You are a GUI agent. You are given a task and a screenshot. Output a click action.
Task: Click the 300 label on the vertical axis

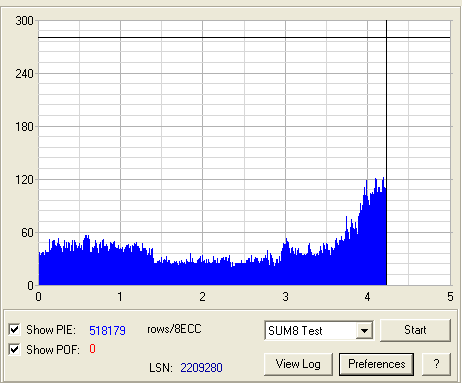coord(24,21)
